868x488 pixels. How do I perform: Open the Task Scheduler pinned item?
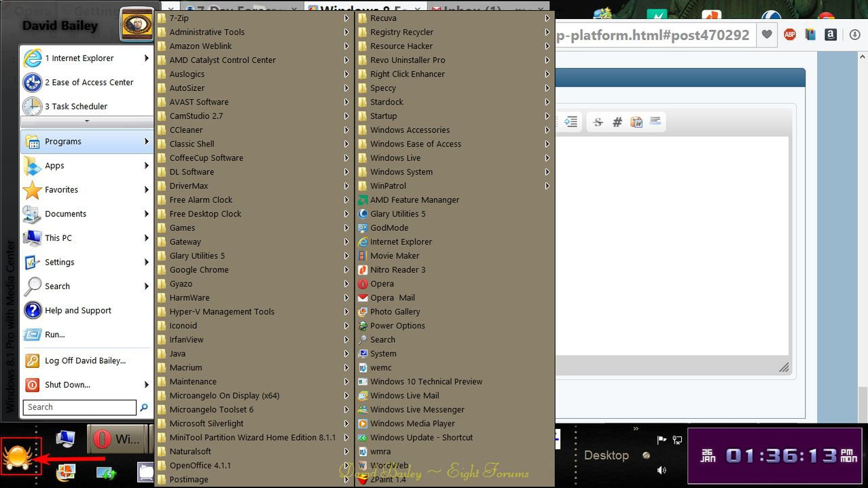coord(86,107)
